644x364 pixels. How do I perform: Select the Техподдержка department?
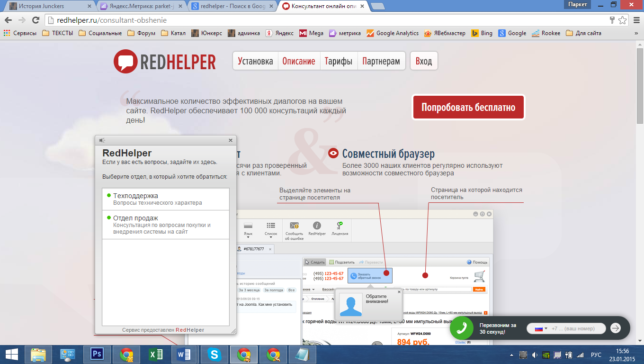coord(166,199)
